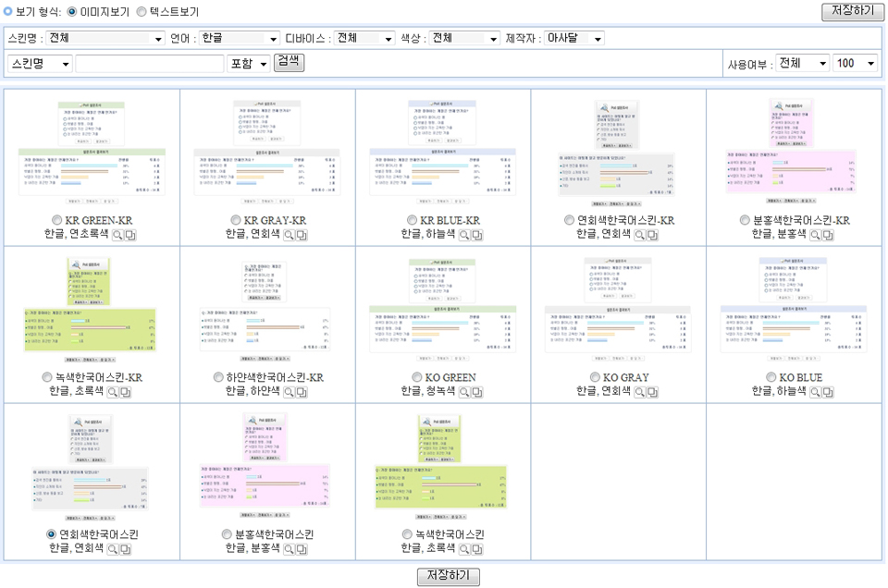Click magnifier icon under KR BLUE-KR skin
This screenshot has height=588, width=888.
[x=463, y=236]
